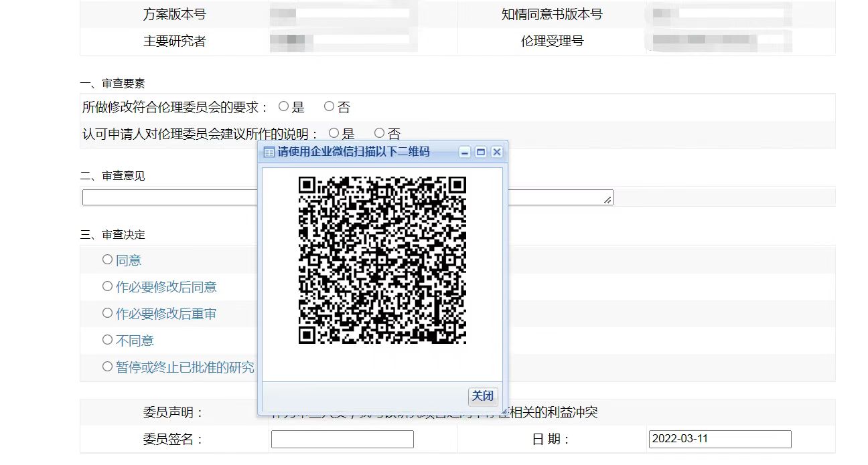Viewport: 868px width, 465px height.
Task: Click the 关闭 button in the QR dialog
Action: click(x=482, y=396)
